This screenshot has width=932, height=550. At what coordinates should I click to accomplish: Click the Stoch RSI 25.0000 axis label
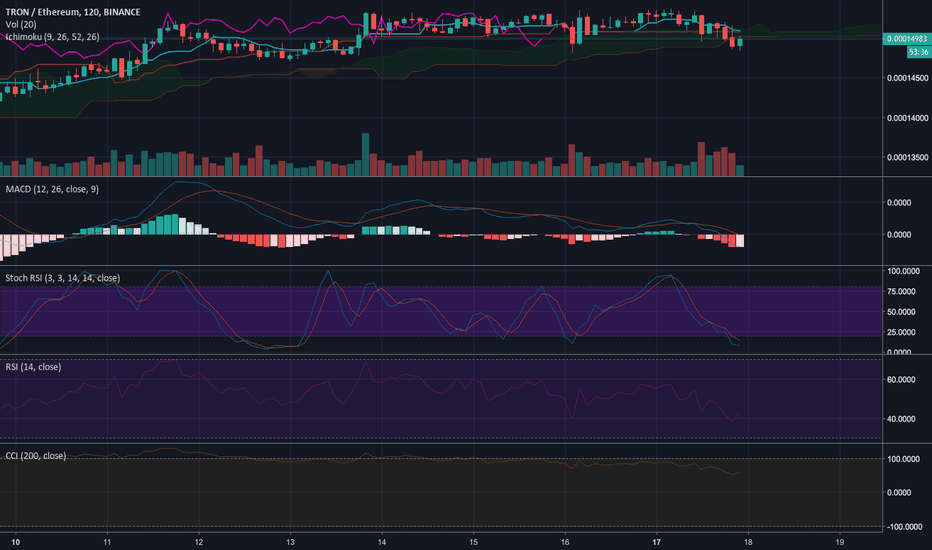(x=902, y=332)
